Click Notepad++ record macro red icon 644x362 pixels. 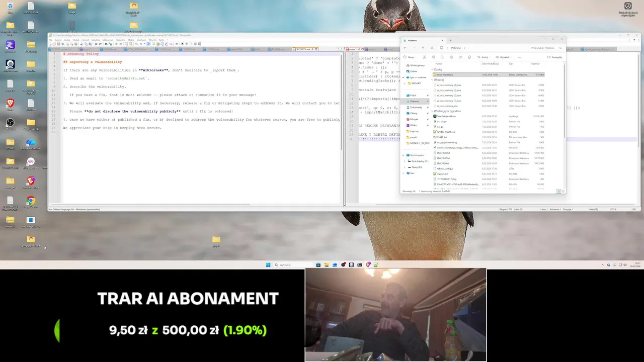182,44
